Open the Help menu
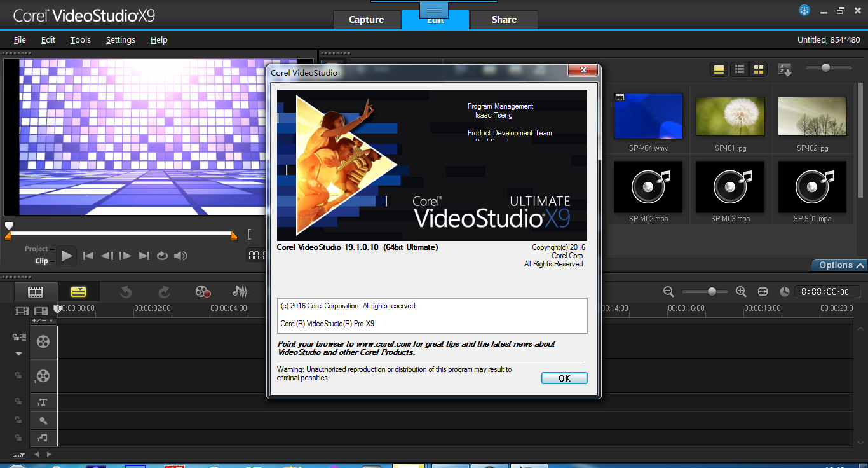This screenshot has height=468, width=868. pos(159,39)
